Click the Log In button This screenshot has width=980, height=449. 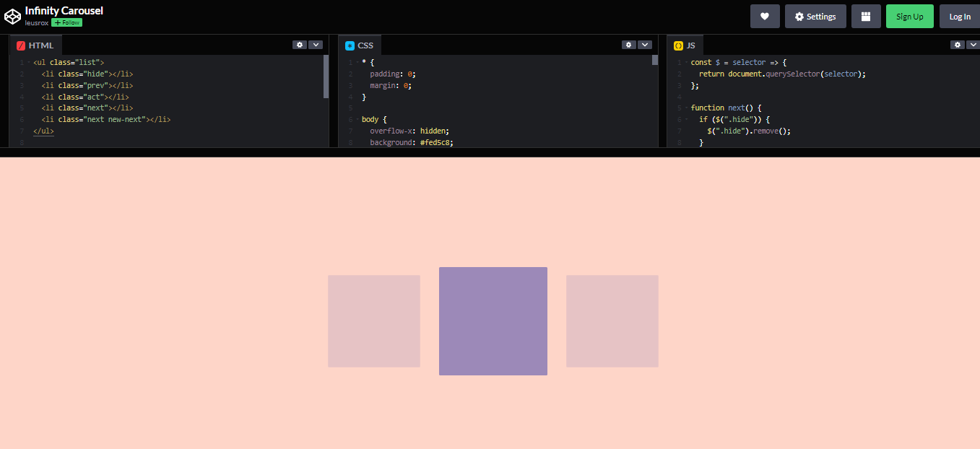959,16
